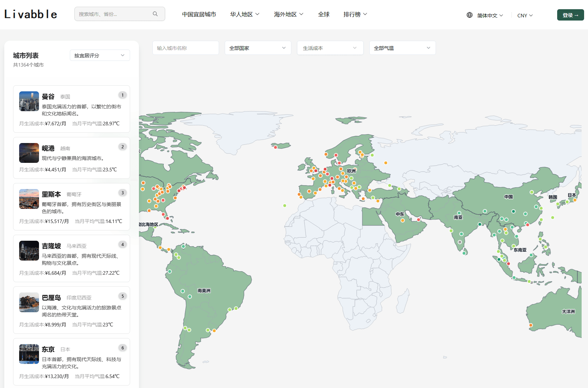Viewport: 588px width, 388px height.
Task: Open the CNY currency dropdown
Action: click(525, 15)
